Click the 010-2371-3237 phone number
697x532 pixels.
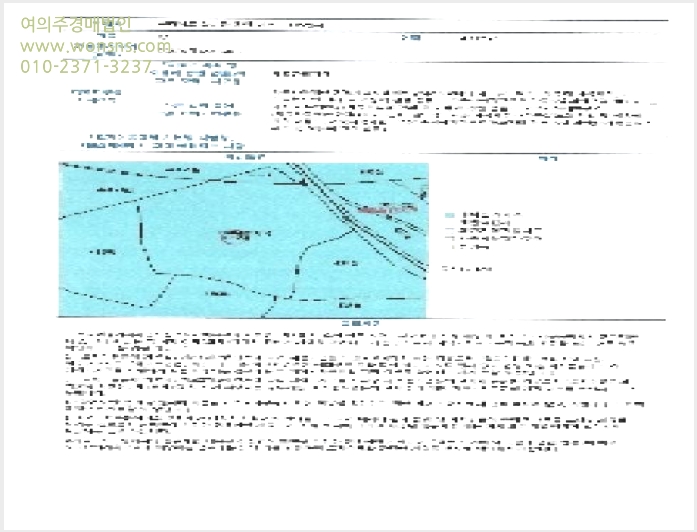pyautogui.click(x=86, y=67)
